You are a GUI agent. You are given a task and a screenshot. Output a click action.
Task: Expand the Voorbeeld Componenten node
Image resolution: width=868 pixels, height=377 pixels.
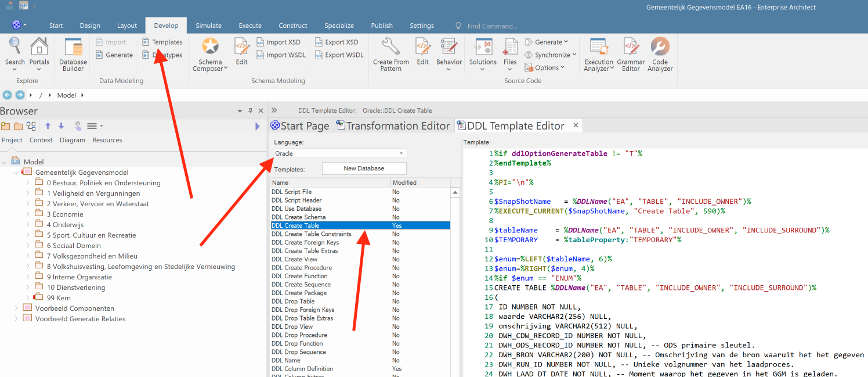[x=16, y=308]
